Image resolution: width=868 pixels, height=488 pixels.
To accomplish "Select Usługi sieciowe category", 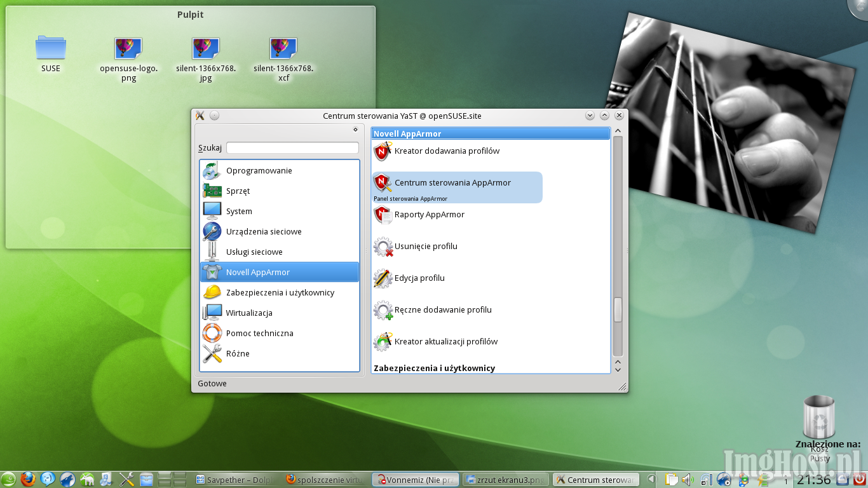I will click(280, 252).
